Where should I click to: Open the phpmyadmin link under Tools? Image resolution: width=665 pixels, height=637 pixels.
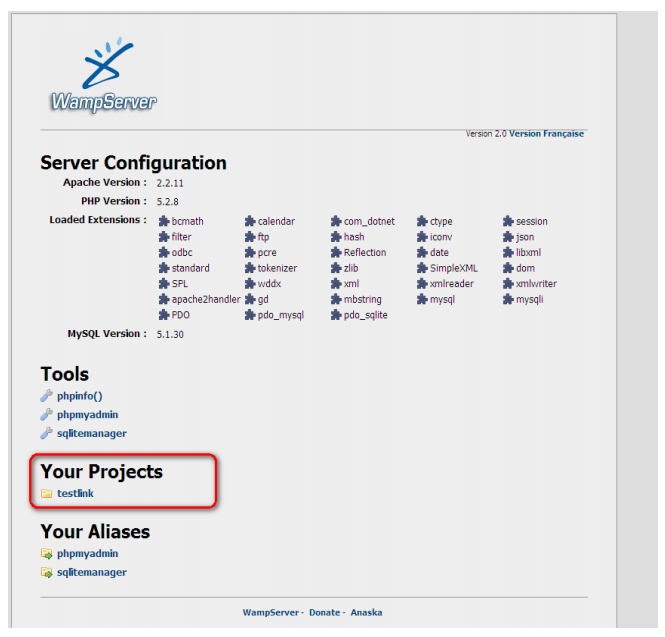click(88, 414)
